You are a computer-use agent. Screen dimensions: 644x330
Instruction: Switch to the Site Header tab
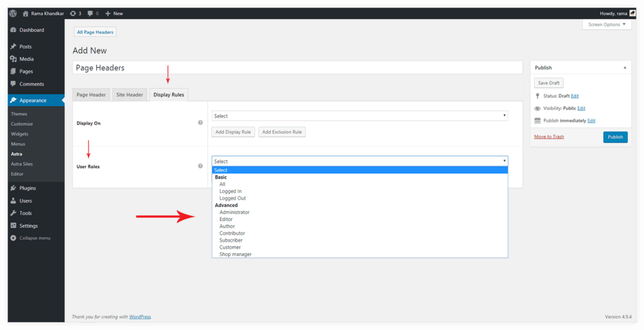tap(130, 95)
